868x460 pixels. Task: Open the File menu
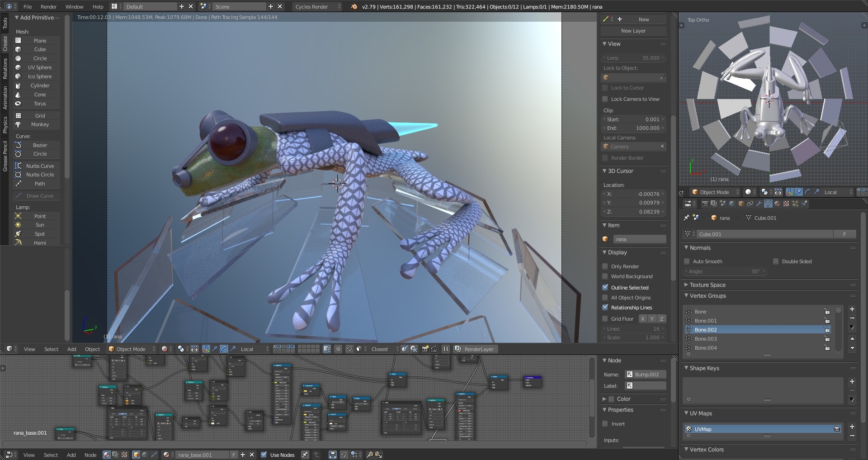pyautogui.click(x=28, y=6)
